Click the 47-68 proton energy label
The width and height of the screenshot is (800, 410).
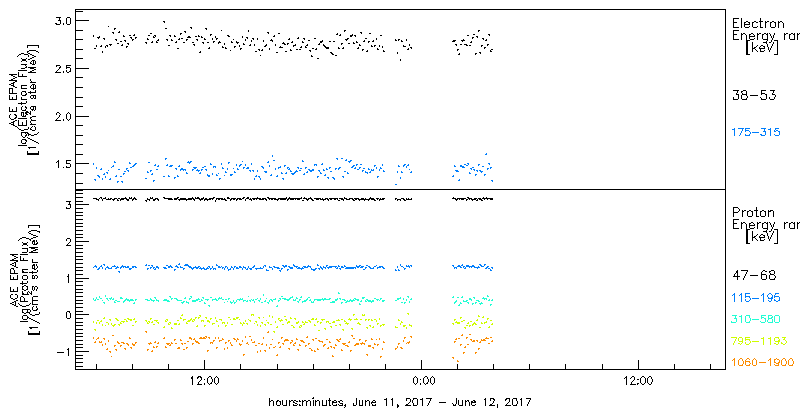pyautogui.click(x=754, y=276)
